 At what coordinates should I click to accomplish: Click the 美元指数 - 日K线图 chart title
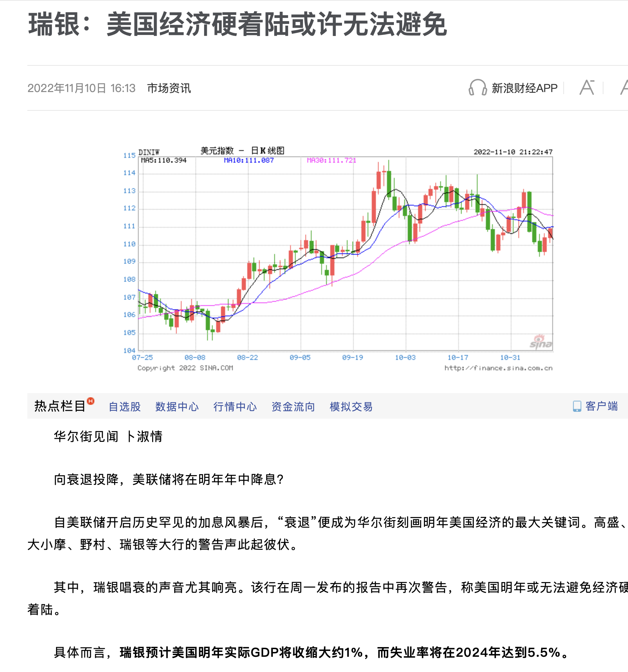click(242, 151)
